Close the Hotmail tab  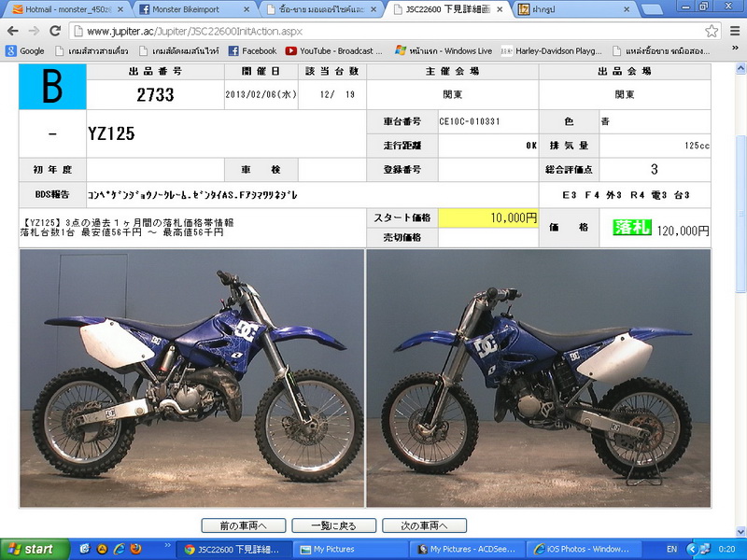tap(120, 9)
